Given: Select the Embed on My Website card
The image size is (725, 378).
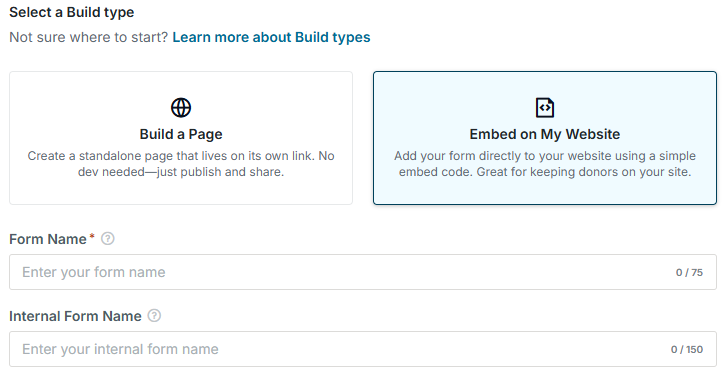Looking at the screenshot, I should click(545, 138).
